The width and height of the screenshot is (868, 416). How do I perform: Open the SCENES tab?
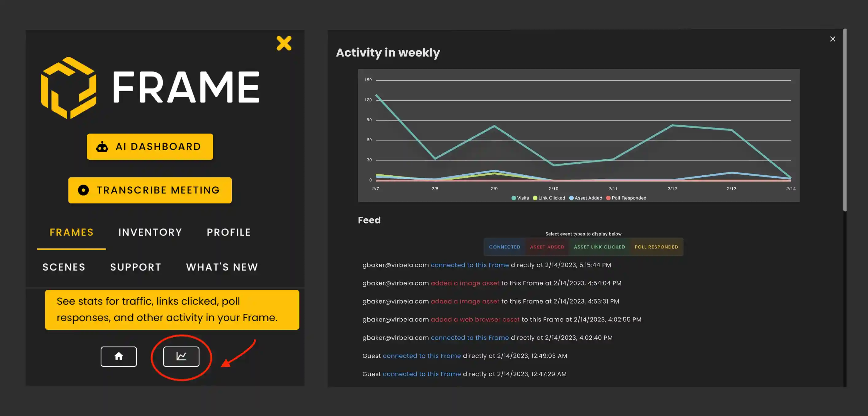64,267
